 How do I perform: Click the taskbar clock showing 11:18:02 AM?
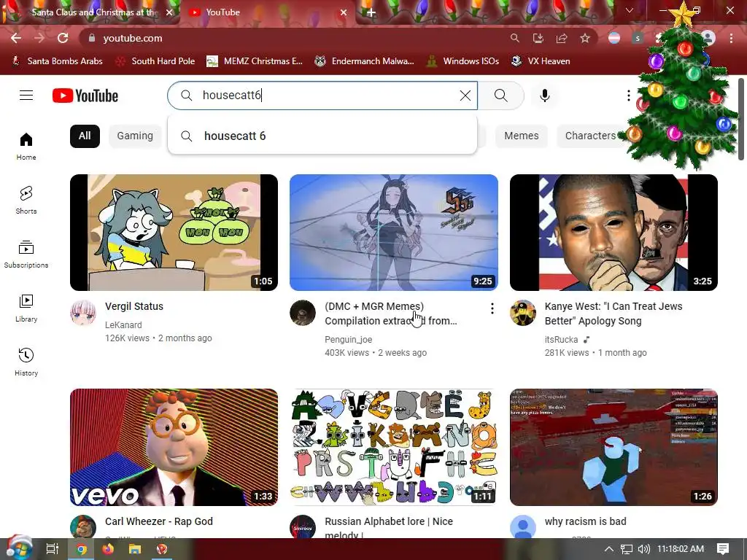pos(681,549)
